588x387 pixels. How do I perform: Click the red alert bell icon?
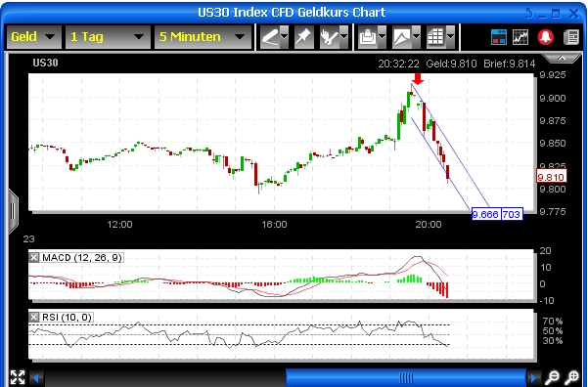point(546,37)
